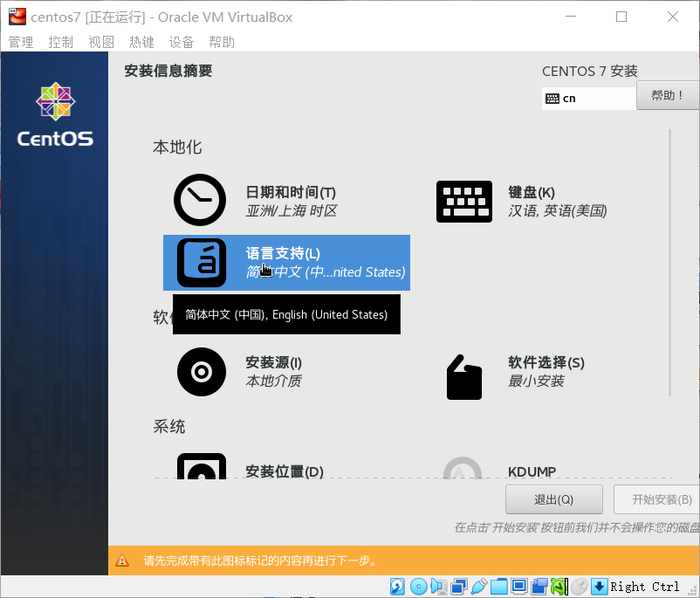Click the keyboard capture arrow icon

point(599,587)
